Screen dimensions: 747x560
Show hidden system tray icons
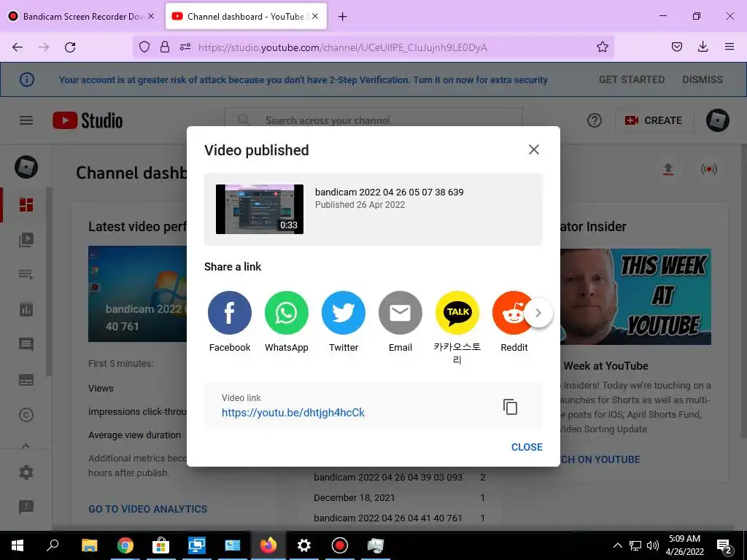(617, 545)
